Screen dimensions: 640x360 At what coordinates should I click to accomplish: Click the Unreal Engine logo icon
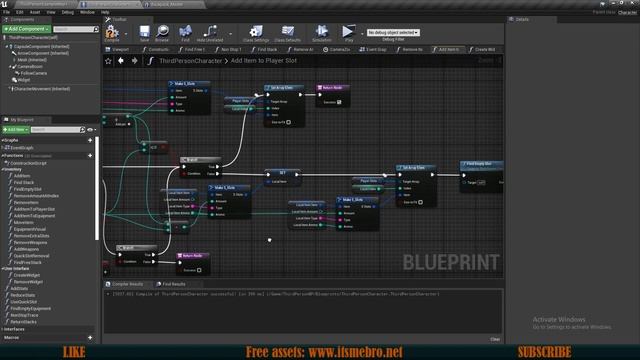coord(4,4)
